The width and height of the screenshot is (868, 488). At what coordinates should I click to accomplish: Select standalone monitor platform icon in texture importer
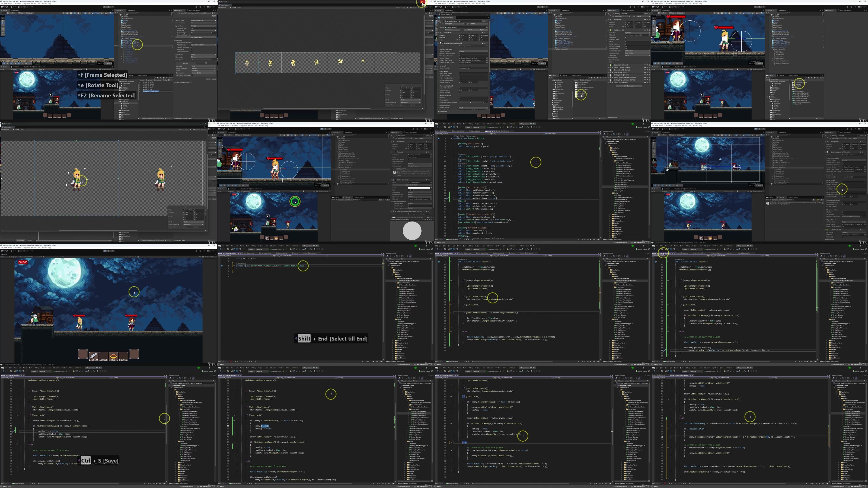pos(206,63)
